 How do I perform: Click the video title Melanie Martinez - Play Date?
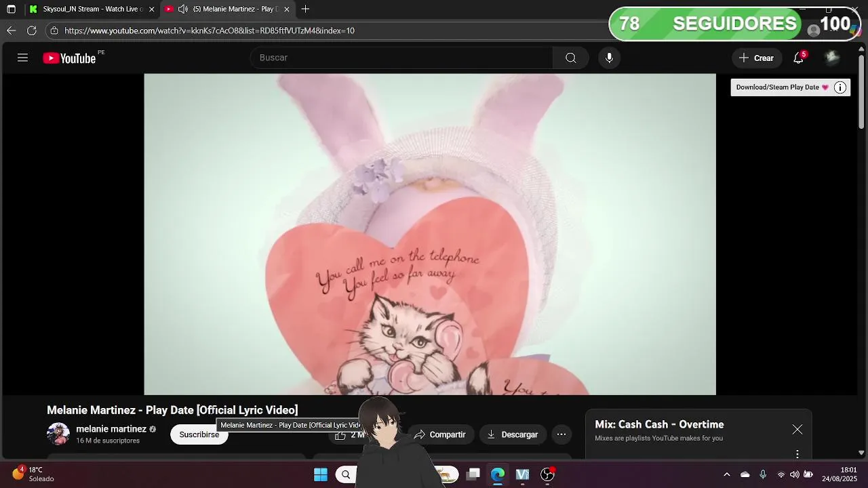[172, 410]
